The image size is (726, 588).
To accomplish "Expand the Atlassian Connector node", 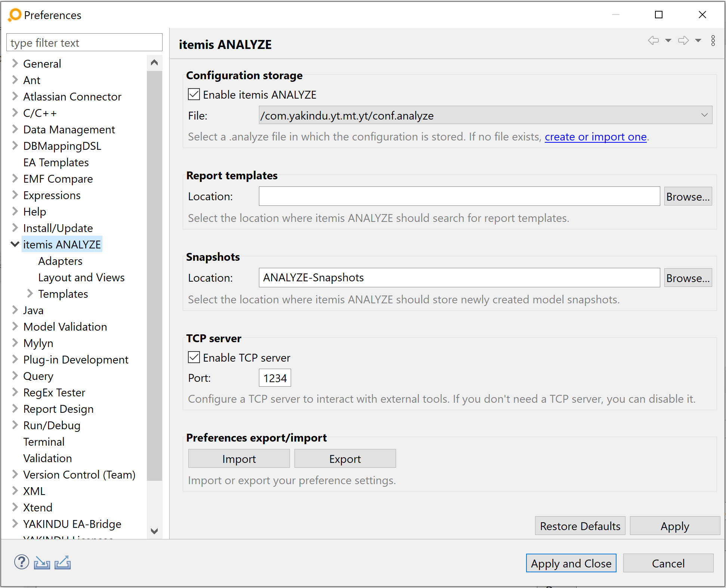I will point(15,96).
